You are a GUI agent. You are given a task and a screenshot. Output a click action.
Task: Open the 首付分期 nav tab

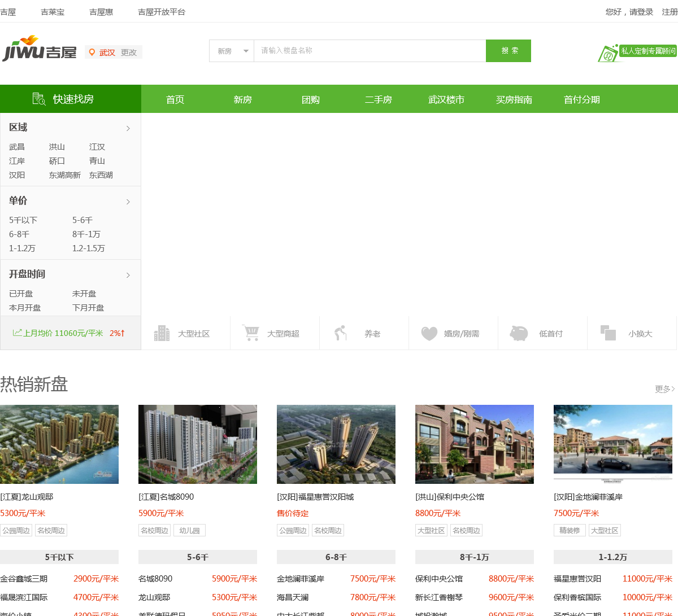pos(582,99)
